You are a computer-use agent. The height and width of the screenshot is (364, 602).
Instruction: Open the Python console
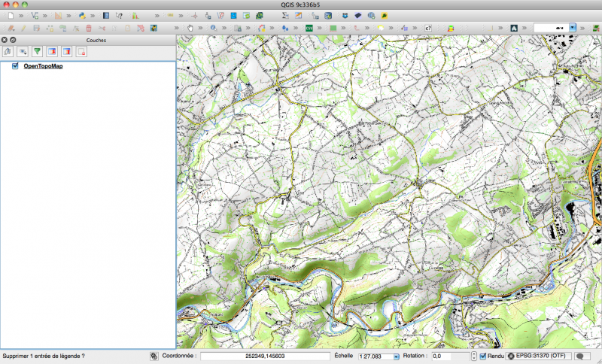coord(81,15)
